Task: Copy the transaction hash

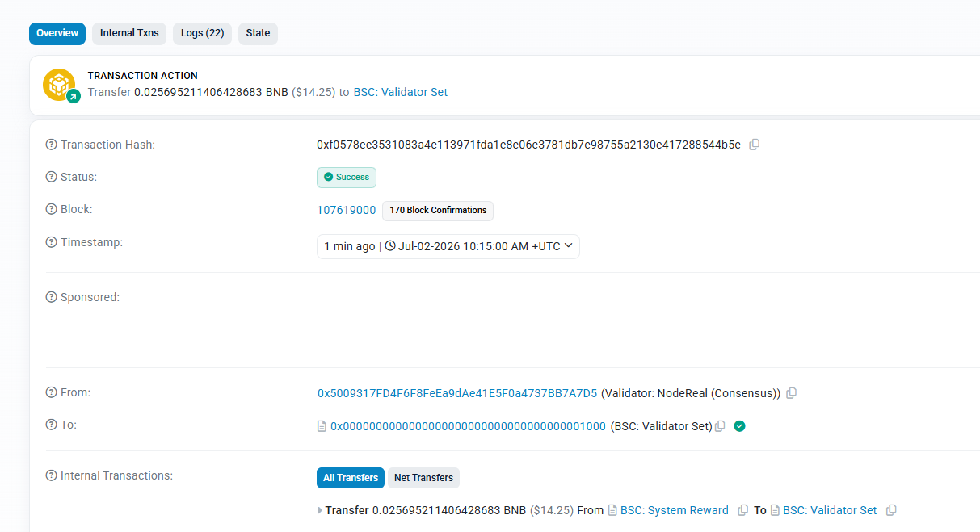Action: (754, 145)
